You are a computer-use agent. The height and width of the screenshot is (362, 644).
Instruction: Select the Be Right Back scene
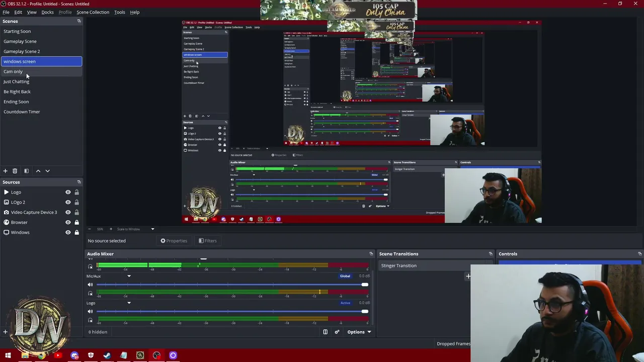click(41, 92)
